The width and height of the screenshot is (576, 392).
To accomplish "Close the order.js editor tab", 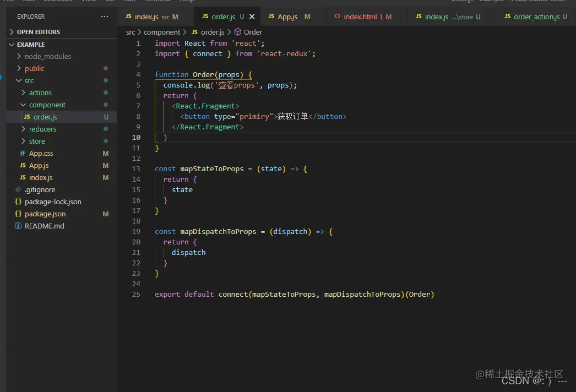I will point(252,17).
